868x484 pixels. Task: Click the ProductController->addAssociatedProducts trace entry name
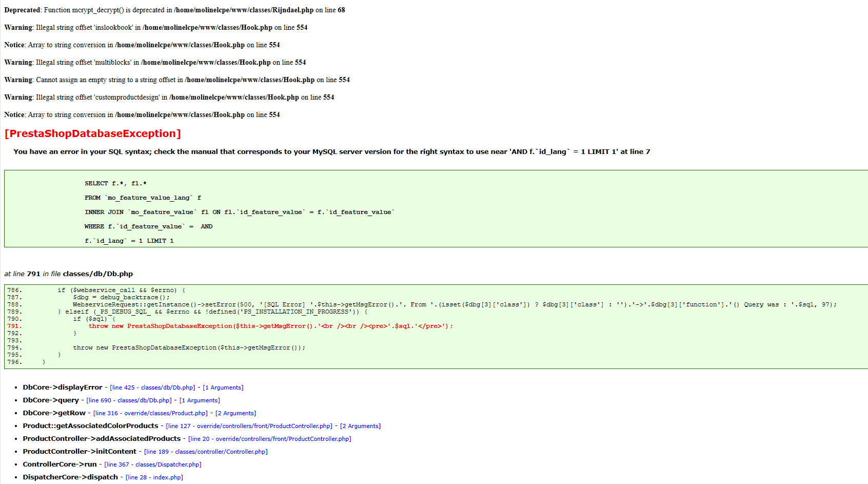102,439
